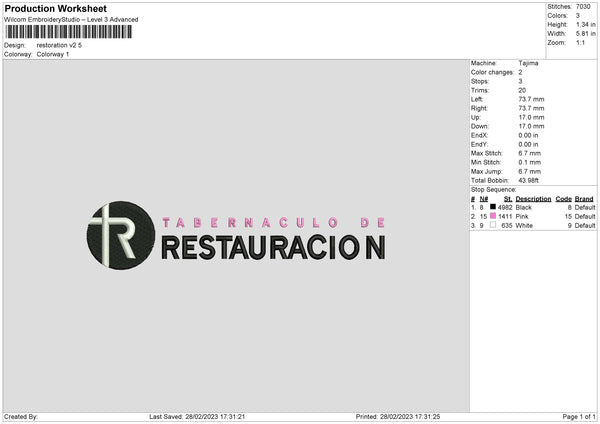
Task: Click the design name 'restoration v2 5'
Action: 59,45
